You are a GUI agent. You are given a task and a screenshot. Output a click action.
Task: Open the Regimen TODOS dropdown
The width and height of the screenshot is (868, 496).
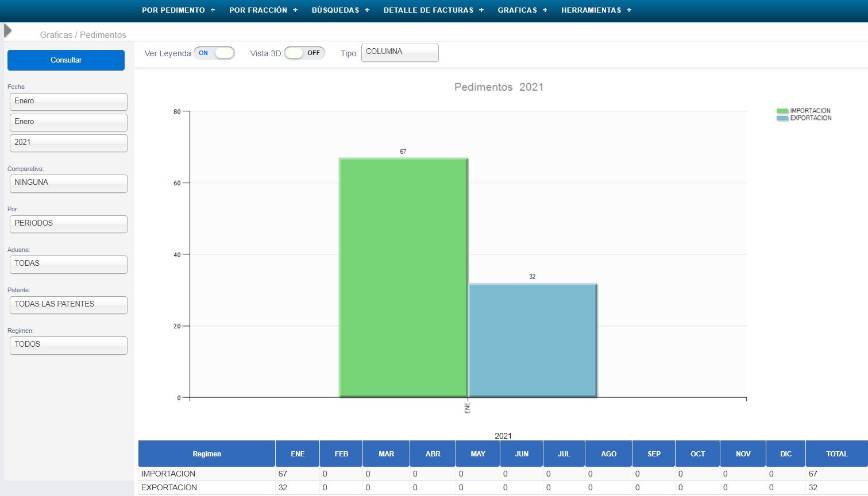[x=68, y=345]
